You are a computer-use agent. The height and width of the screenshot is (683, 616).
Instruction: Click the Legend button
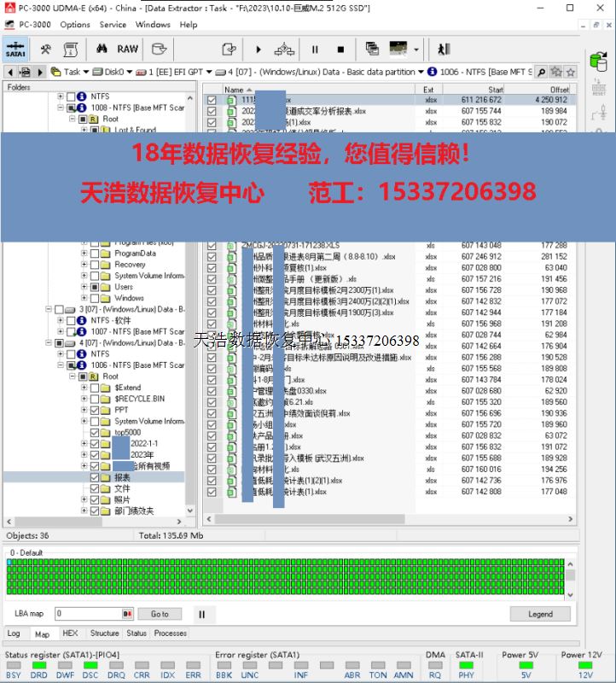(x=540, y=614)
